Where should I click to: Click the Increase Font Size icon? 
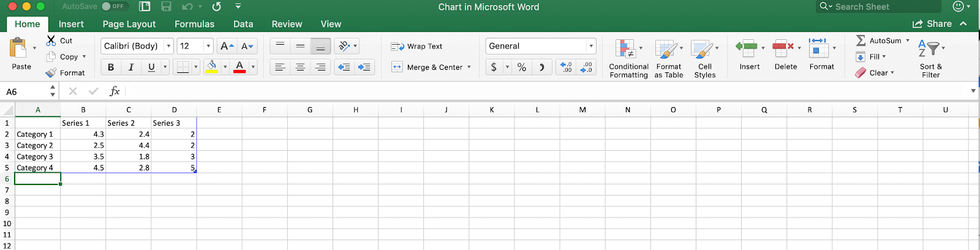(x=227, y=46)
